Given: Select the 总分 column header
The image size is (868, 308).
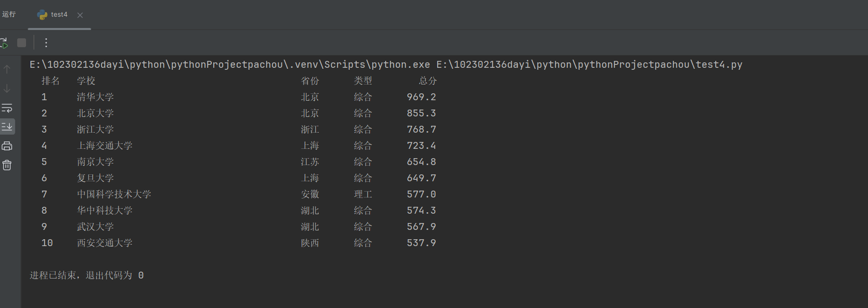Looking at the screenshot, I should pyautogui.click(x=428, y=81).
